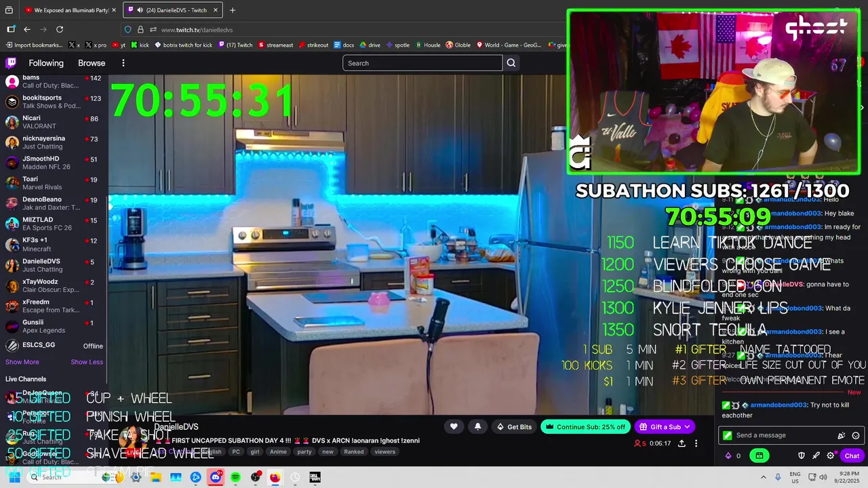Image resolution: width=868 pixels, height=488 pixels.
Task: Click the party stream tag
Action: 304,451
